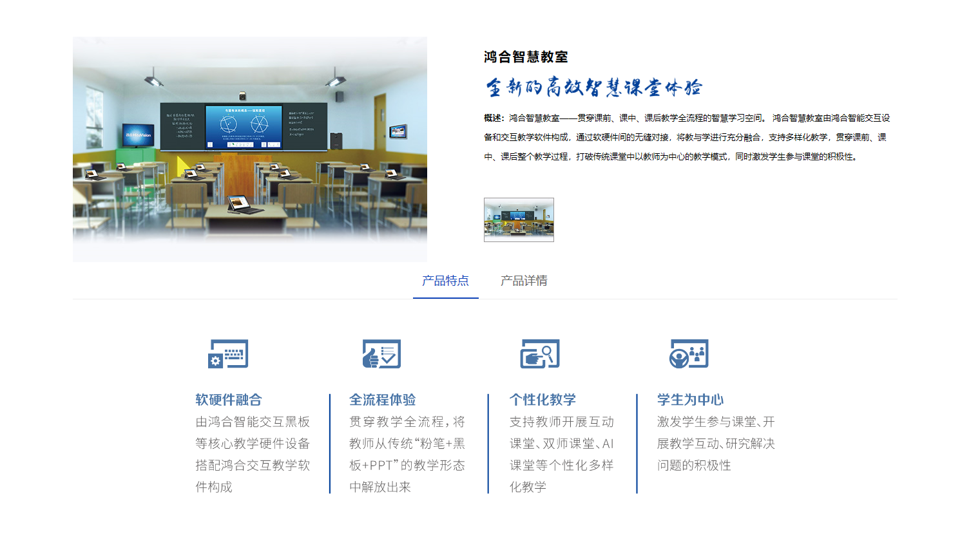The image size is (980, 537).
Task: Click the 学生为中心 heading
Action: point(690,400)
